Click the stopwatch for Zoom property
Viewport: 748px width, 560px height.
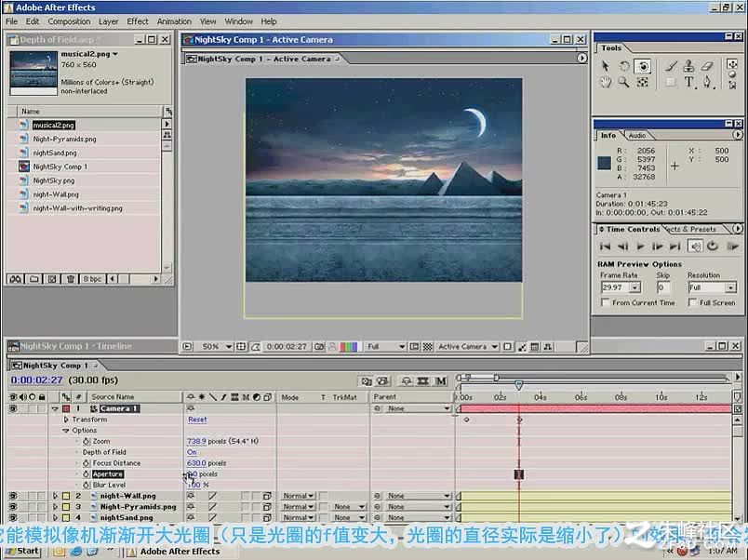(x=87, y=442)
